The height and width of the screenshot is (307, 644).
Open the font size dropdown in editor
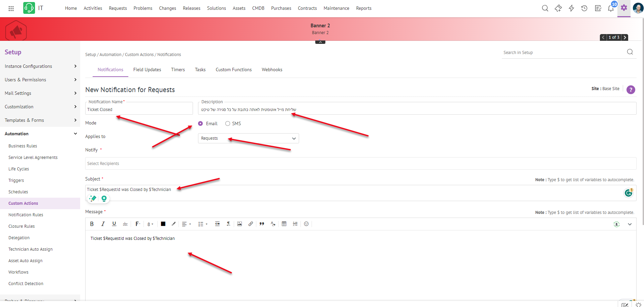click(150, 224)
